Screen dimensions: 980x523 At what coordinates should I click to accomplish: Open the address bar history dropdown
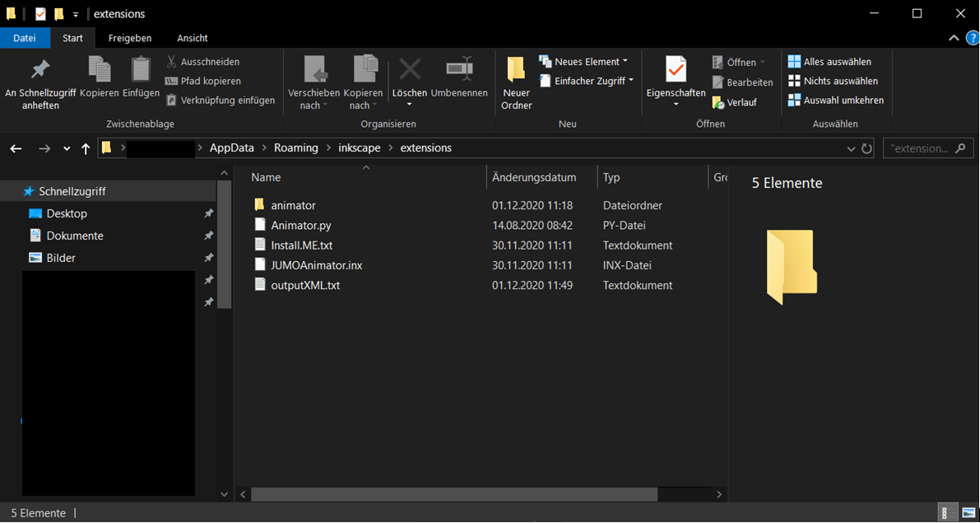(851, 149)
